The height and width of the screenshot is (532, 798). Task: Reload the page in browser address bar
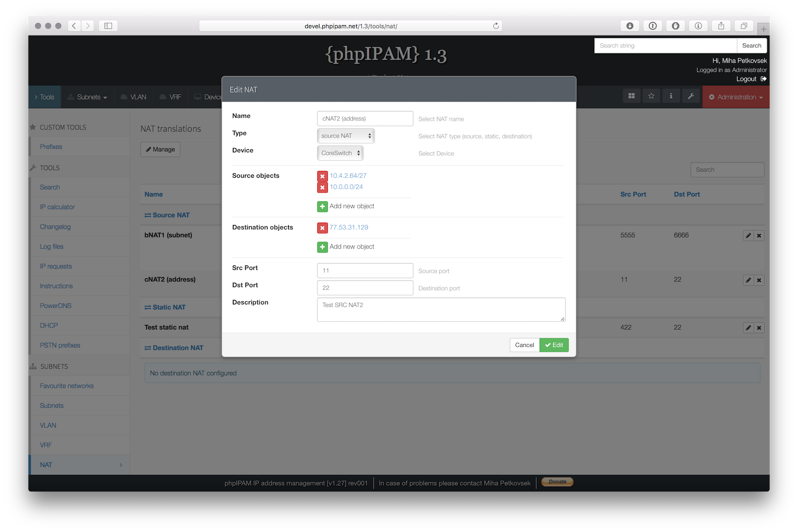496,26
